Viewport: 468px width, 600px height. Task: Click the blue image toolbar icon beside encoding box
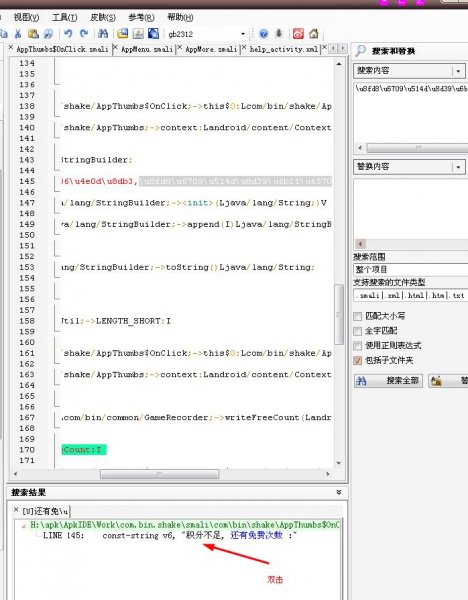[153, 34]
